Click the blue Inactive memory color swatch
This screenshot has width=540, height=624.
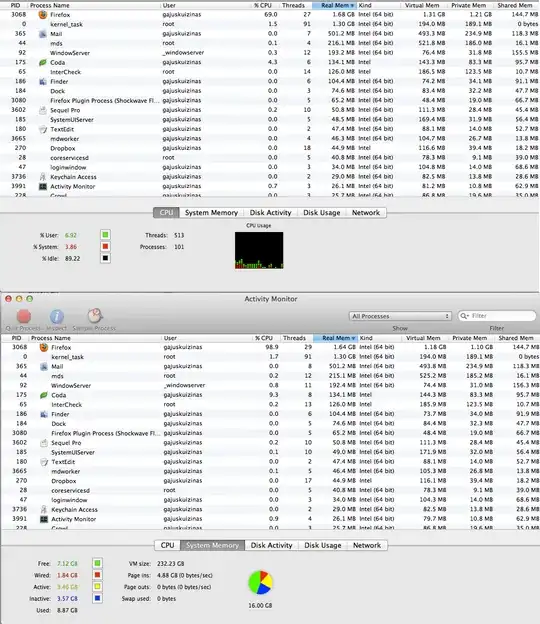click(97, 598)
